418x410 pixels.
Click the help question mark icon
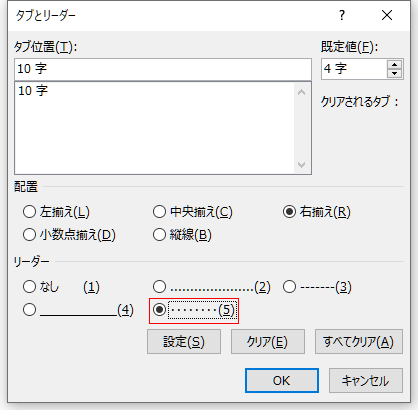tap(342, 15)
